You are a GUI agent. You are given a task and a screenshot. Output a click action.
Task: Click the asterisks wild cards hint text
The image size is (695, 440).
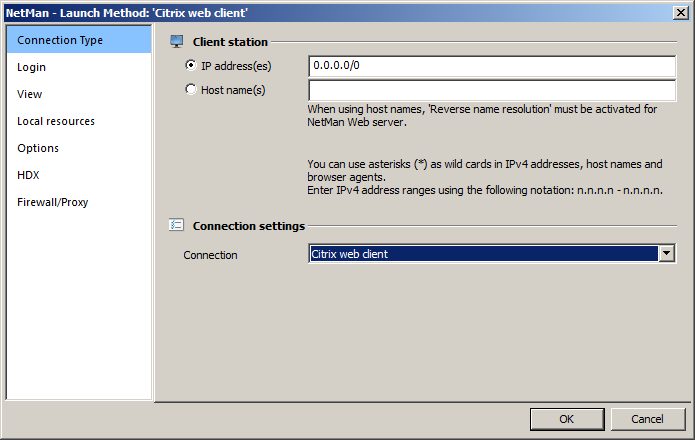click(484, 171)
